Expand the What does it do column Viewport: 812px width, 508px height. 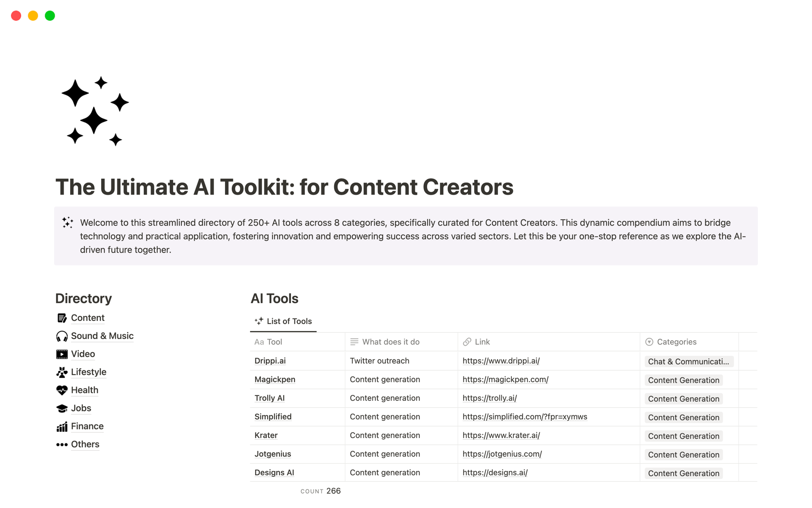(x=458, y=341)
